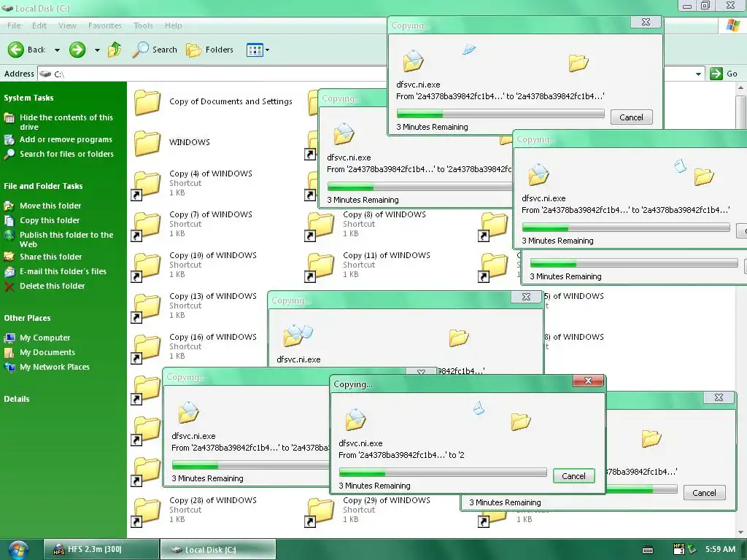747x560 pixels.
Task: Click the green Forward arrow button
Action: tap(77, 50)
